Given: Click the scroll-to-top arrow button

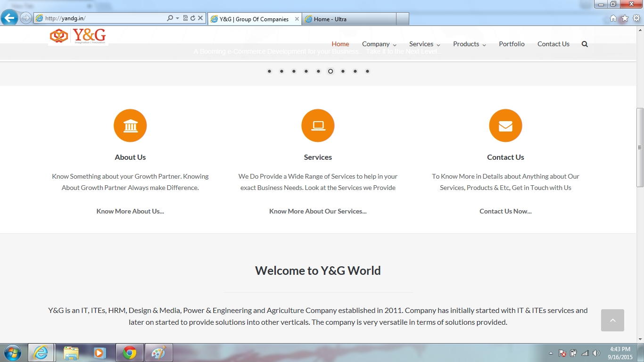Looking at the screenshot, I should coord(612,321).
